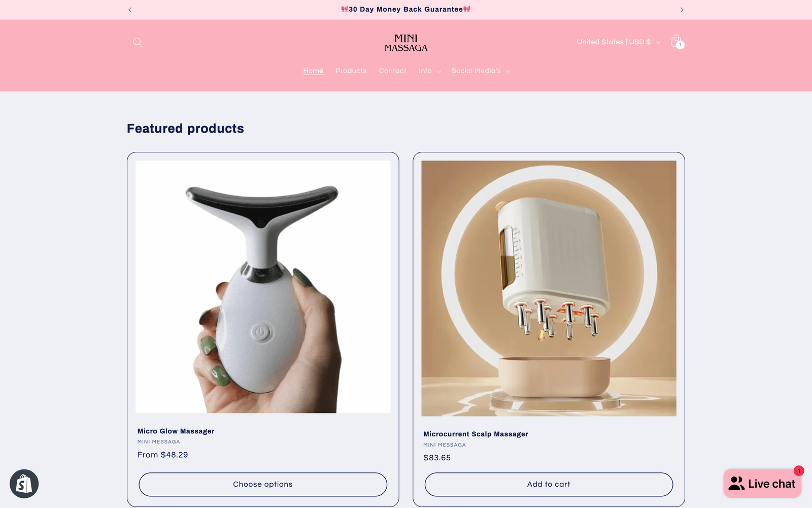Click the Shopify bag badge icon
This screenshot has height=508, width=812.
click(24, 484)
